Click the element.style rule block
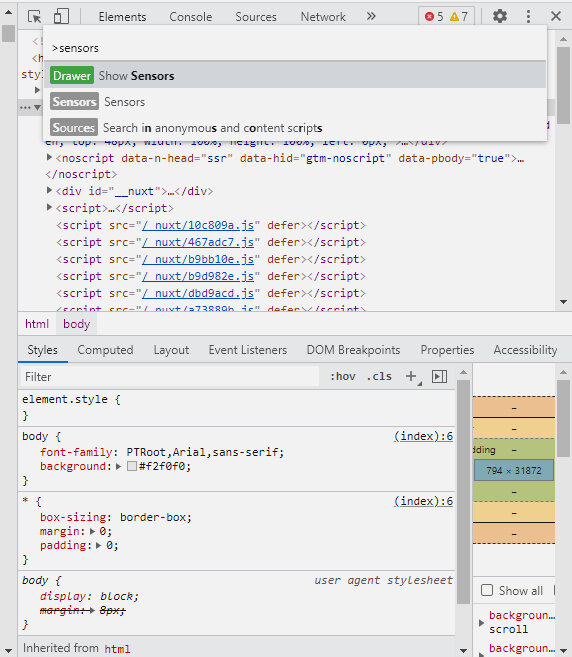Screen dimensions: 572x657 237,408
